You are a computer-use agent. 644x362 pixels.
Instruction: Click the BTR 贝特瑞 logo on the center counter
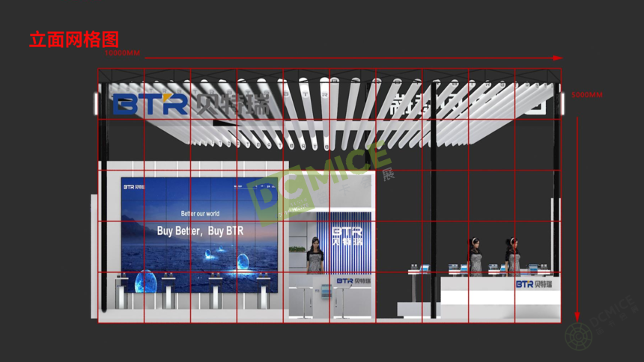353,281
